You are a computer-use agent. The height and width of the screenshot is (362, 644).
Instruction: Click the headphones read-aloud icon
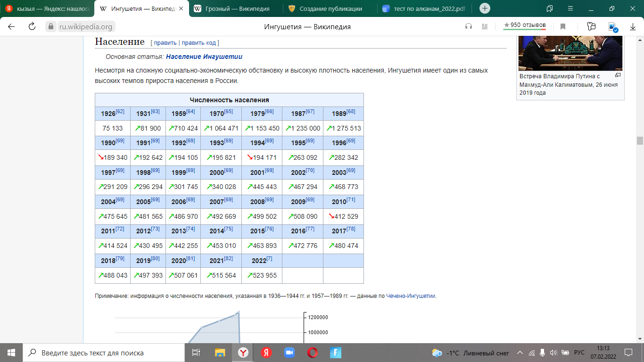468,26
